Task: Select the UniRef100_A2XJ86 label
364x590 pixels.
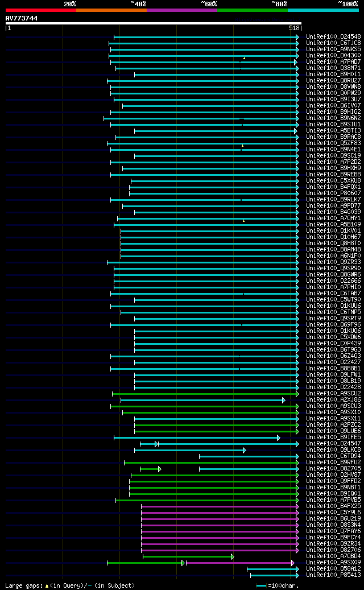Action: tap(333, 400)
